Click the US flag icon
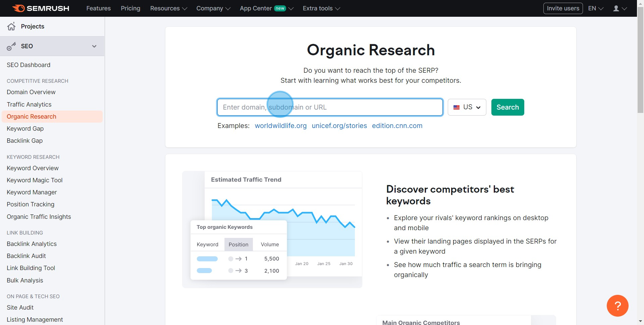Screen dimensions: 644x325 [x=457, y=107]
